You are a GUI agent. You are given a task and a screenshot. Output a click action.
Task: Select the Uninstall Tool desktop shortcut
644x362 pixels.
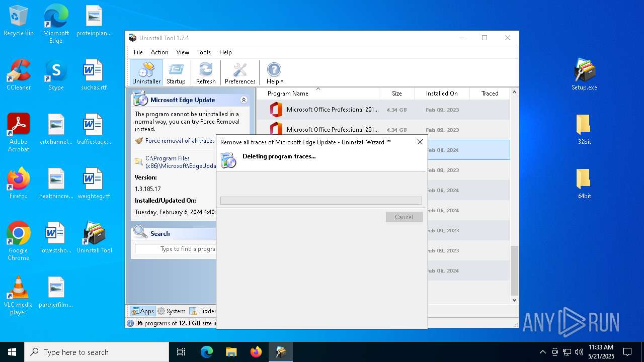click(94, 237)
